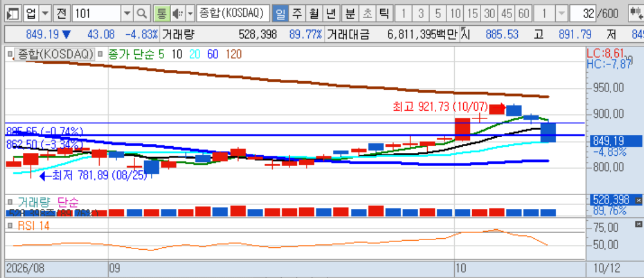Select the 월 monthly period button
The width and height of the screenshot is (644, 278).
(x=314, y=14)
